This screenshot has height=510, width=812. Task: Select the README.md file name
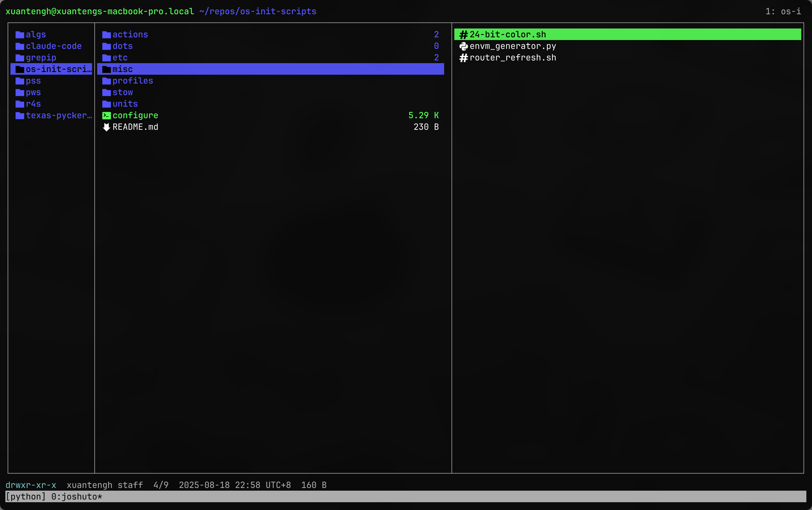(x=135, y=127)
